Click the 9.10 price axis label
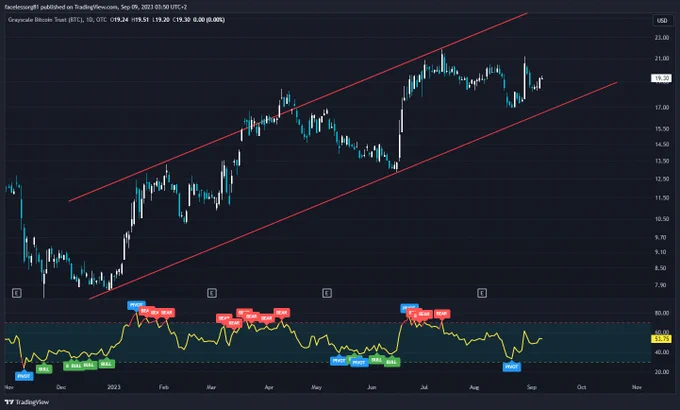Image resolution: width=680 pixels, height=410 pixels. point(660,252)
